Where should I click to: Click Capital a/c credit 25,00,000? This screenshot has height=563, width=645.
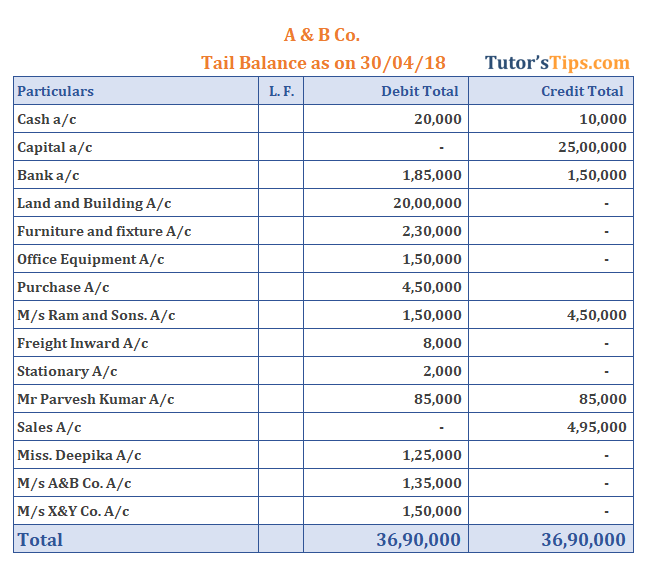pyautogui.click(x=592, y=147)
